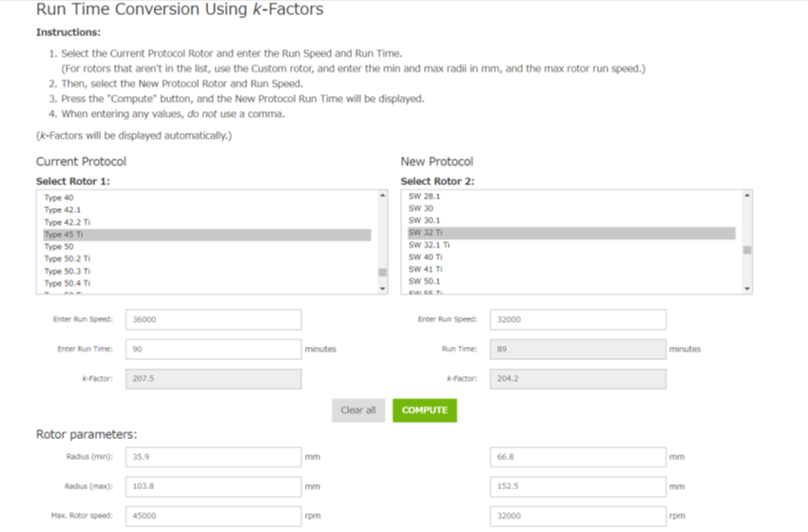Select Type 45 Ti in Rotor 1 list
This screenshot has width=808, height=532.
coord(207,235)
